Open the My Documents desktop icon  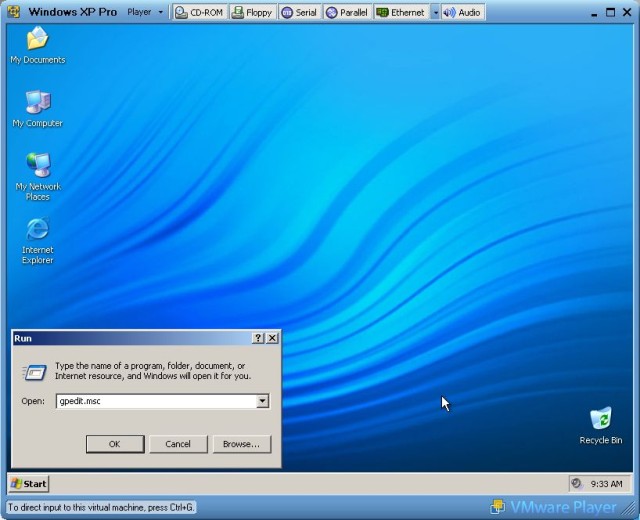(x=38, y=45)
